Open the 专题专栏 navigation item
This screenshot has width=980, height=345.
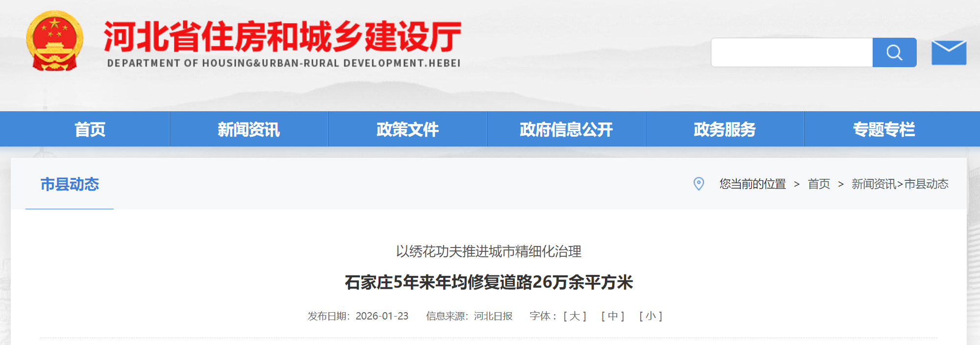click(x=884, y=129)
